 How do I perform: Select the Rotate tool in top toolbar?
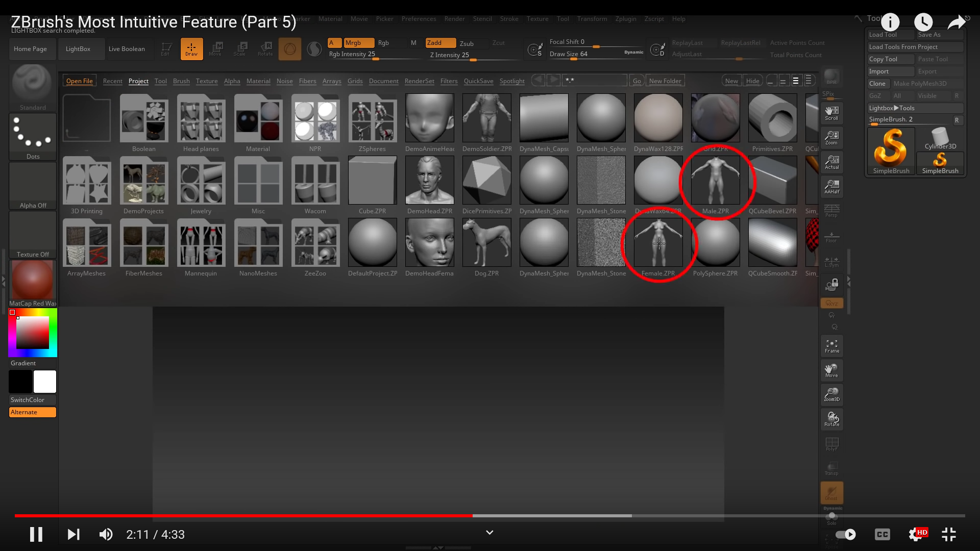(265, 49)
